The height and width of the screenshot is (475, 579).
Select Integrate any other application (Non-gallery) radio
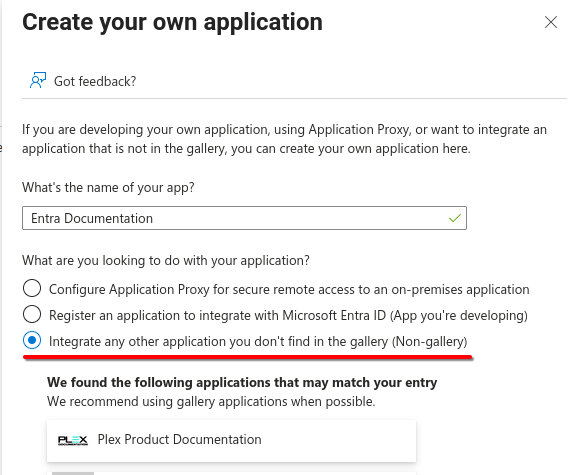32,341
